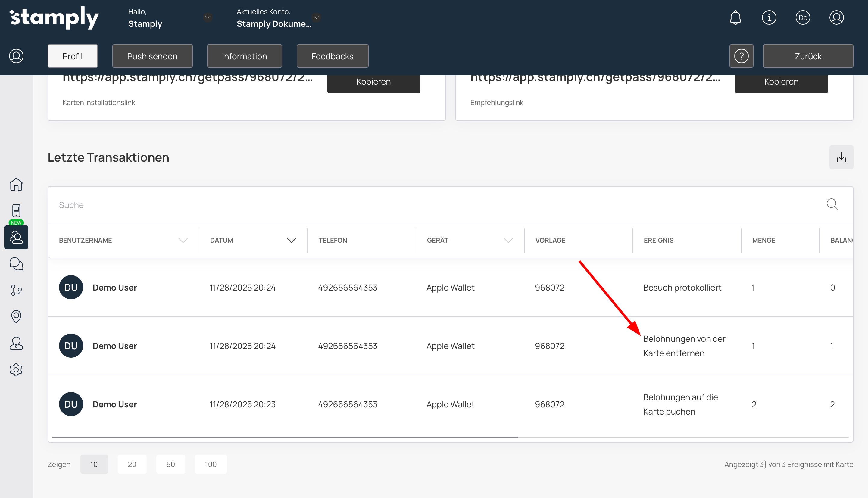Show 50 entries per page
This screenshot has height=498, width=868.
pyautogui.click(x=170, y=464)
